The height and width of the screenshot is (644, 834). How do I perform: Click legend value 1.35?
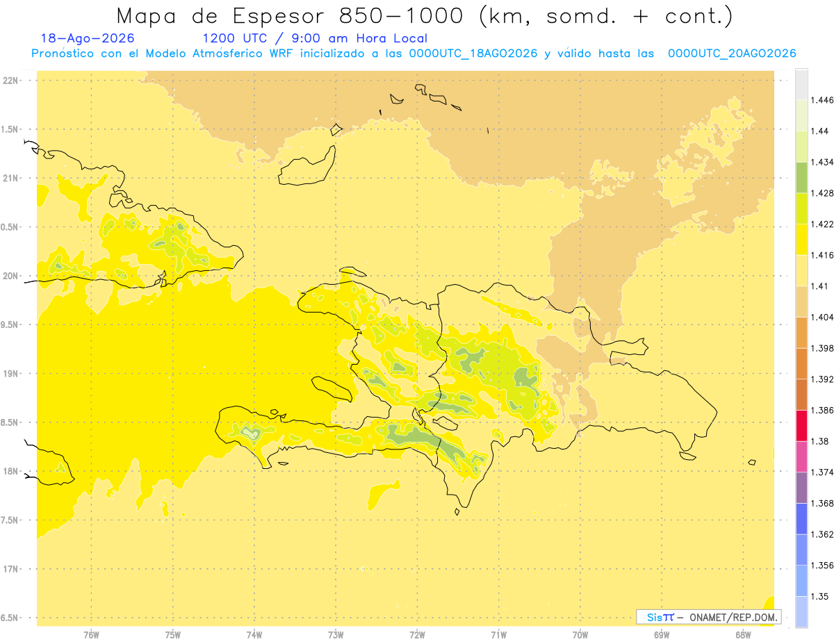pyautogui.click(x=821, y=596)
